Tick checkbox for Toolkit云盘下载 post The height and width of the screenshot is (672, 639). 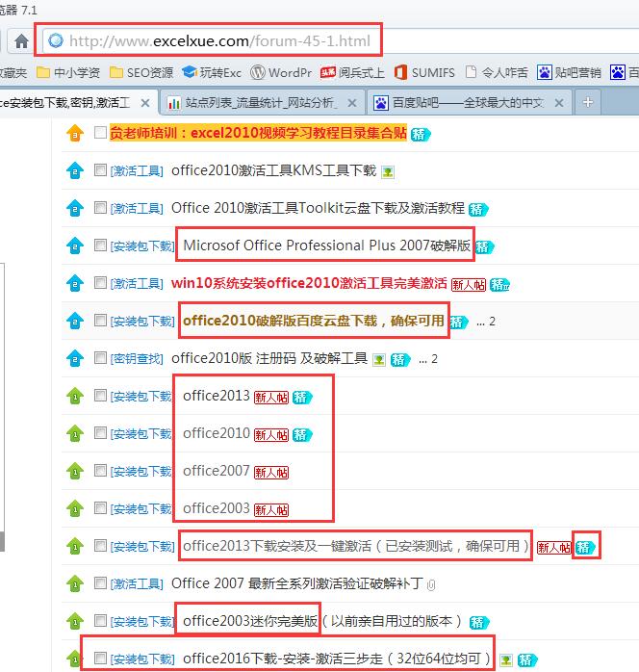100,208
